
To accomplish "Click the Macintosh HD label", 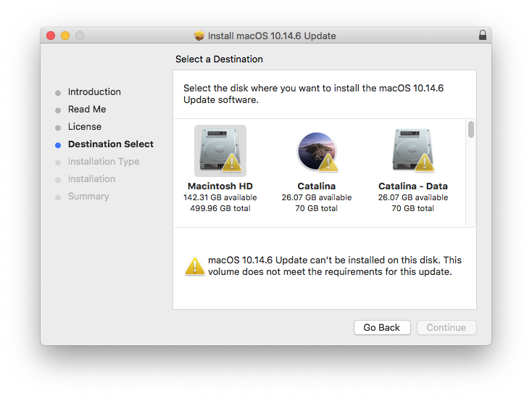I will [x=220, y=186].
